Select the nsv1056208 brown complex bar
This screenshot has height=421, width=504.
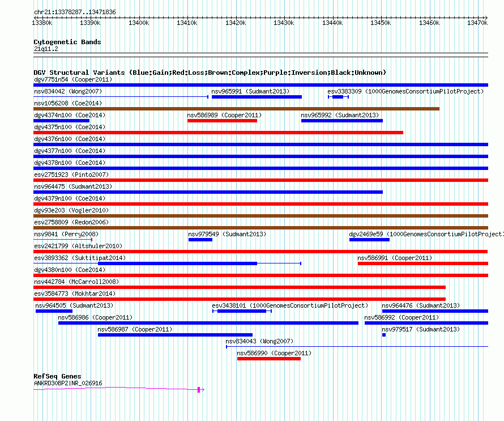click(236, 109)
